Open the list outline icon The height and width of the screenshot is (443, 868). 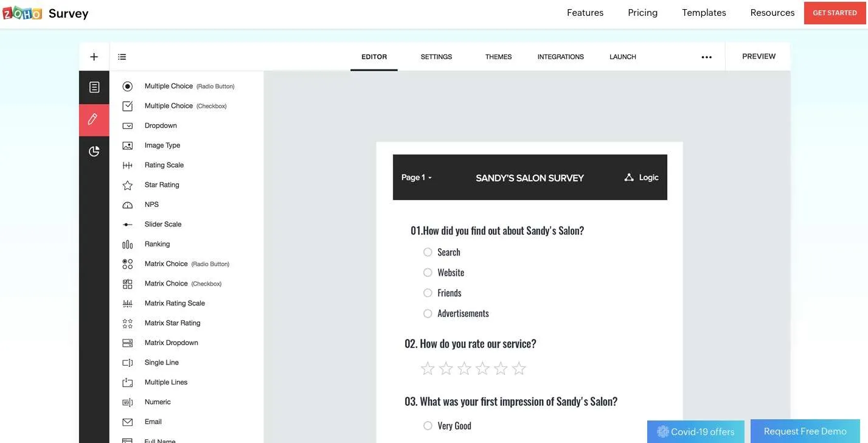pos(122,57)
